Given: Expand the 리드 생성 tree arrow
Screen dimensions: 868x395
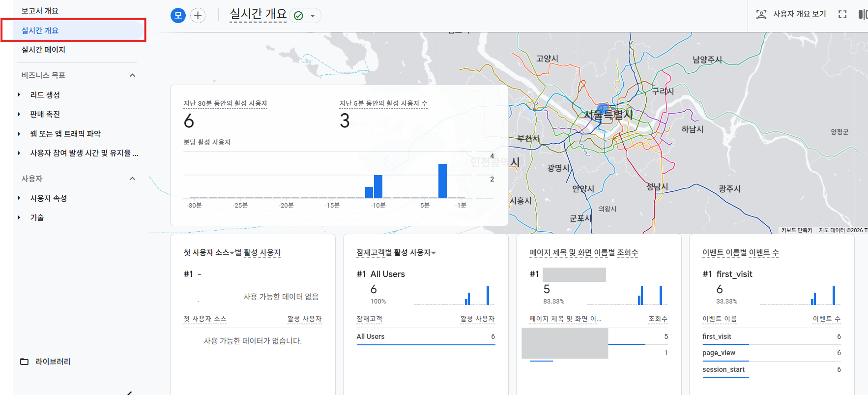Looking at the screenshot, I should pyautogui.click(x=19, y=94).
